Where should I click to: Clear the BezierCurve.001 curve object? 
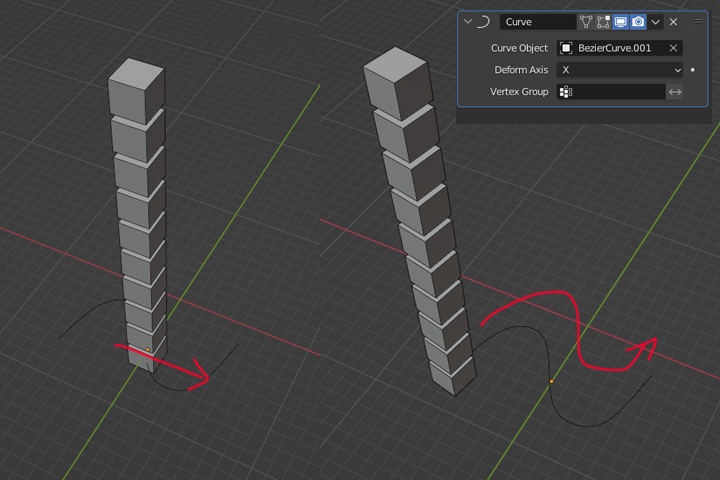click(x=673, y=48)
